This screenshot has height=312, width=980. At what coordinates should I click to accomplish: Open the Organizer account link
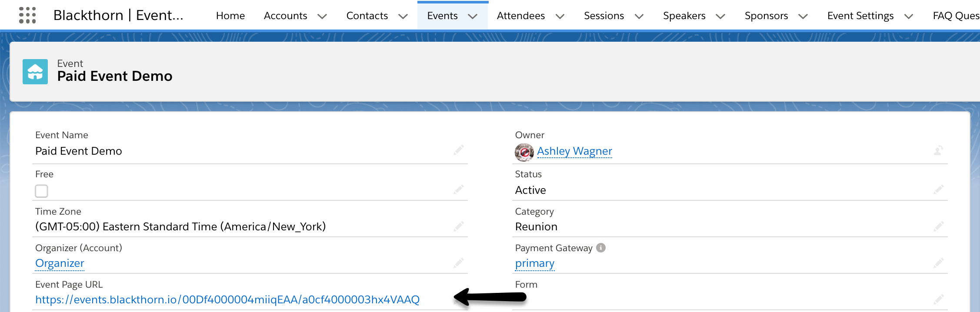60,263
